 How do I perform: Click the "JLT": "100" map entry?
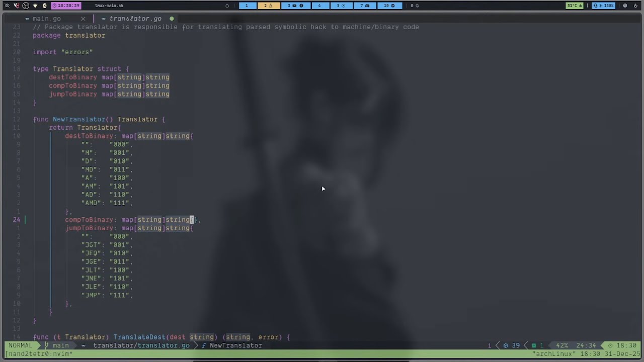tap(107, 270)
